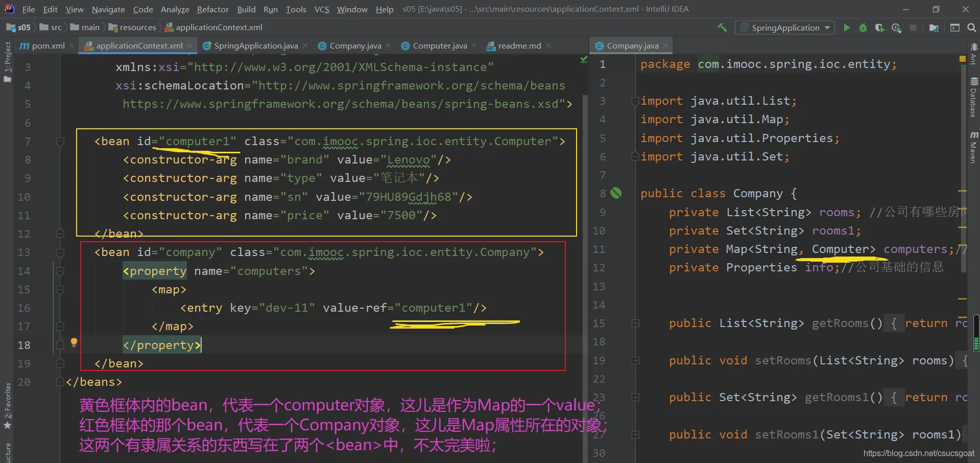The height and width of the screenshot is (463, 980).
Task: Switch to the SpringApplication.java tab
Action: pyautogui.click(x=255, y=46)
